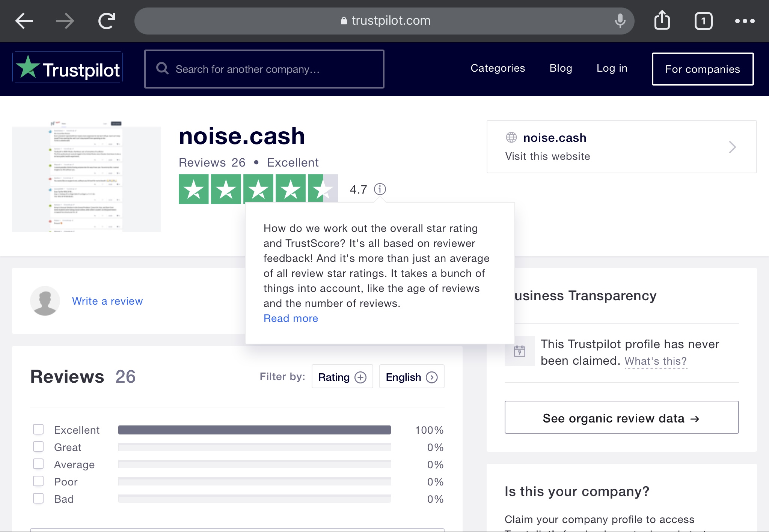This screenshot has width=769, height=532.
Task: Click the For companies button
Action: (x=702, y=69)
